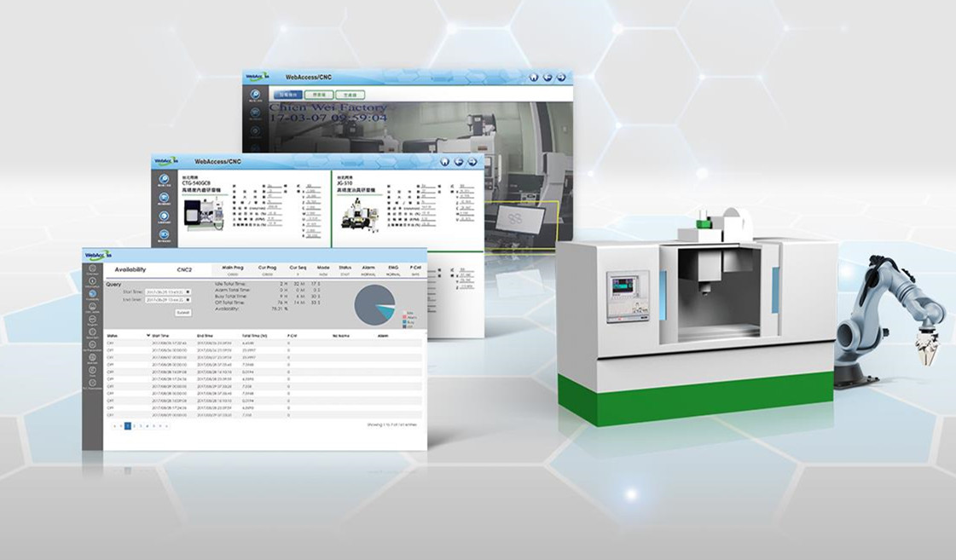Click the Start Time input field
Viewport: 956px width, 560px height.
point(165,292)
